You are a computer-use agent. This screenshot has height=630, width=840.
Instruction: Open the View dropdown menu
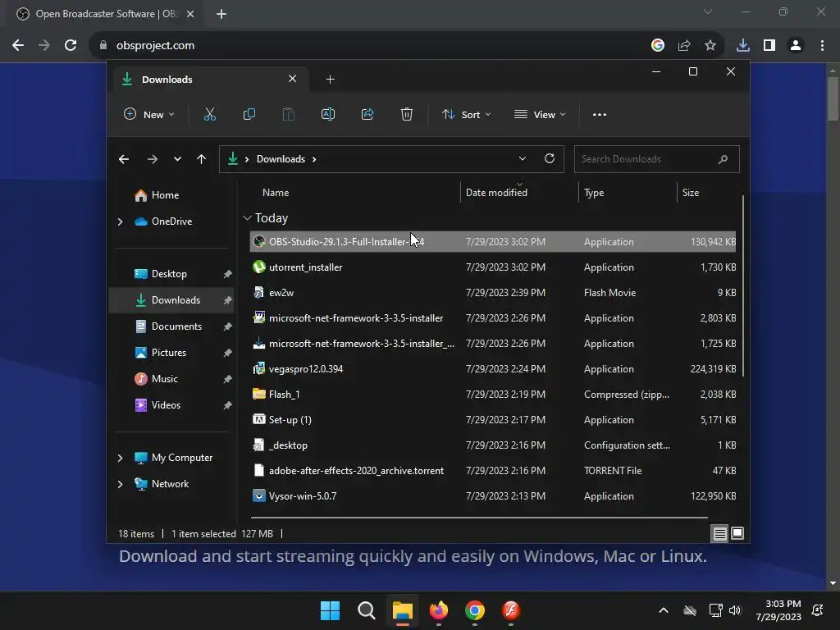pyautogui.click(x=540, y=115)
